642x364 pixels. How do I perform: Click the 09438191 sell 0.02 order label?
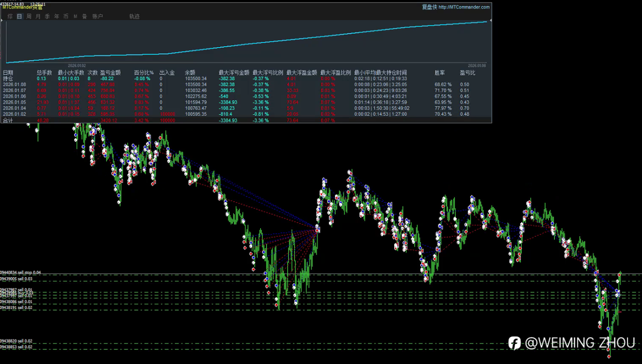click(16, 307)
